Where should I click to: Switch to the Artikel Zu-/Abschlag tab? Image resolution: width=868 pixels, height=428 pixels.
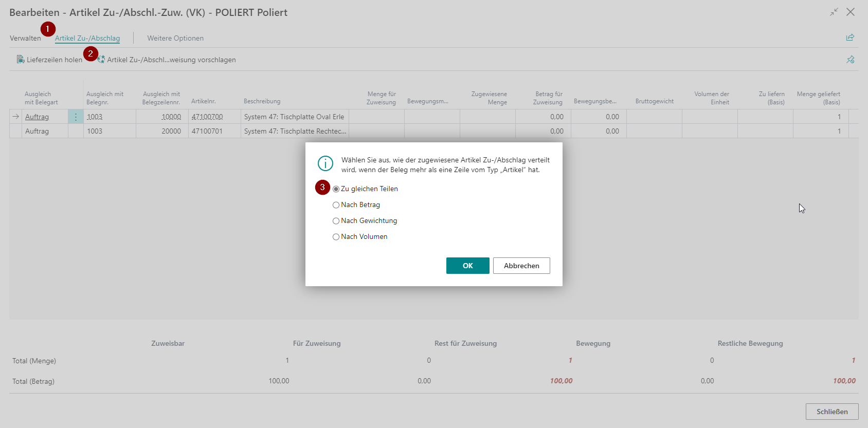tap(87, 38)
